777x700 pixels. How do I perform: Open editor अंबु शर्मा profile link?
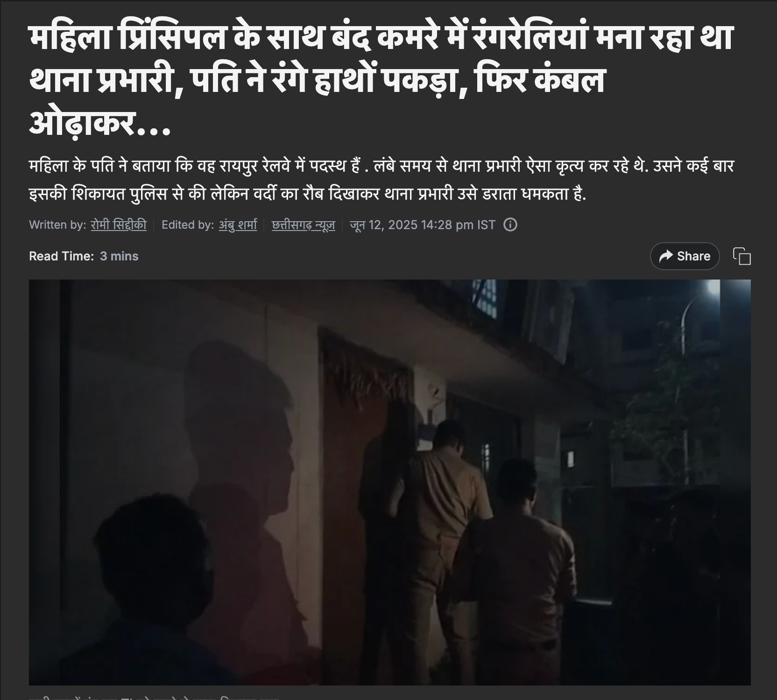point(238,225)
